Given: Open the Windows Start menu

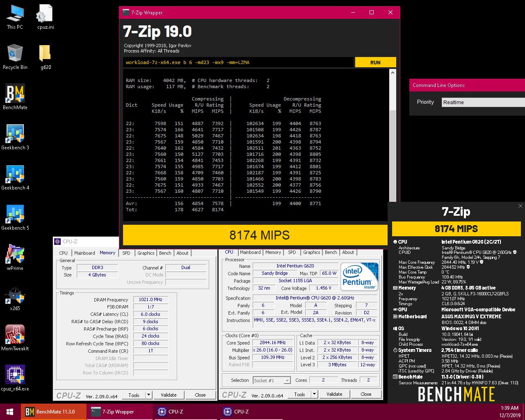Looking at the screenshot, I should [x=10, y=412].
